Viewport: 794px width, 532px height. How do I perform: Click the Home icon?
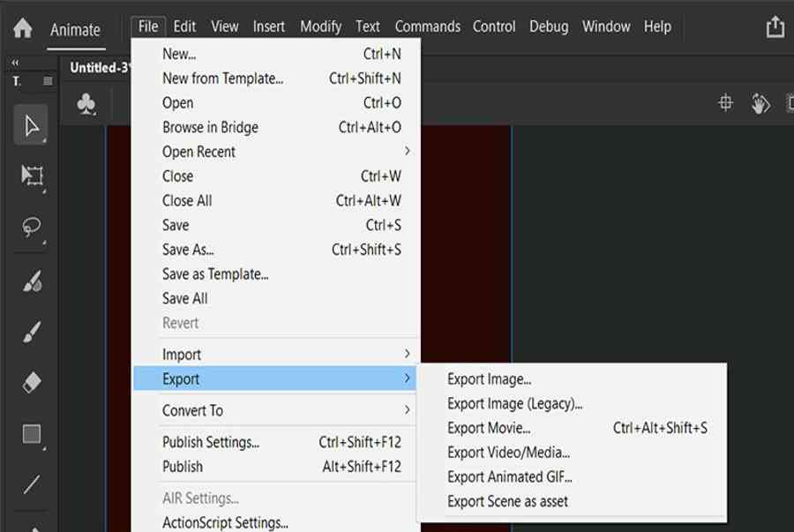[x=23, y=28]
